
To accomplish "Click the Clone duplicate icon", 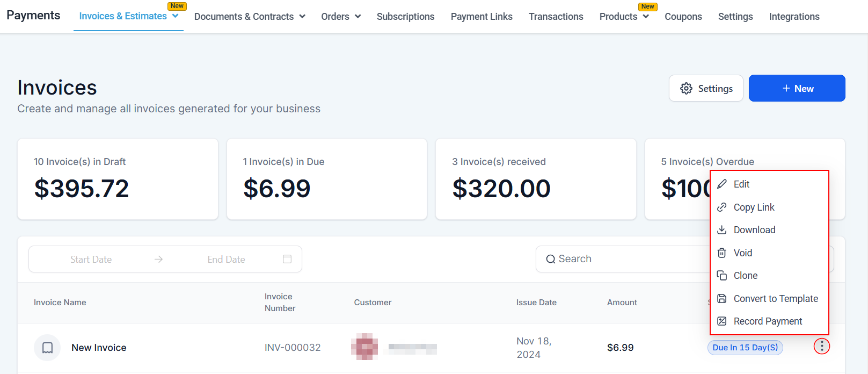I will pos(722,276).
